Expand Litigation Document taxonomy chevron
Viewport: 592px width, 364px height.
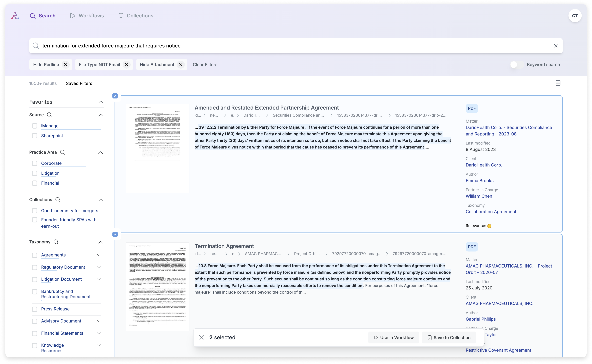pos(98,279)
